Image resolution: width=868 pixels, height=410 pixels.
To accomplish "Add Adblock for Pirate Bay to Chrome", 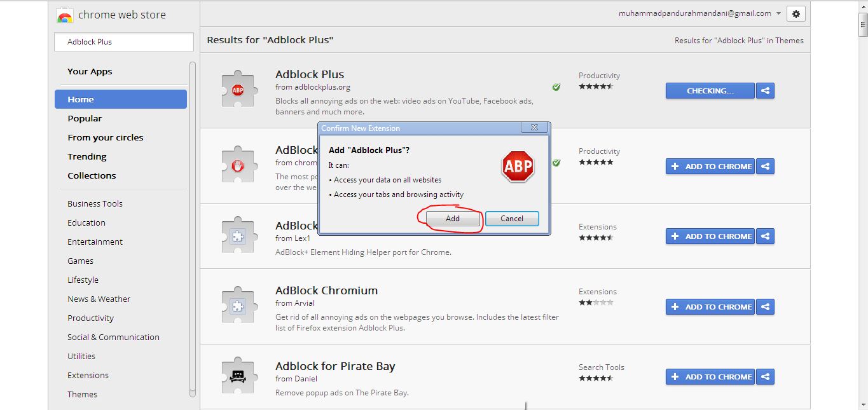I will coord(710,376).
